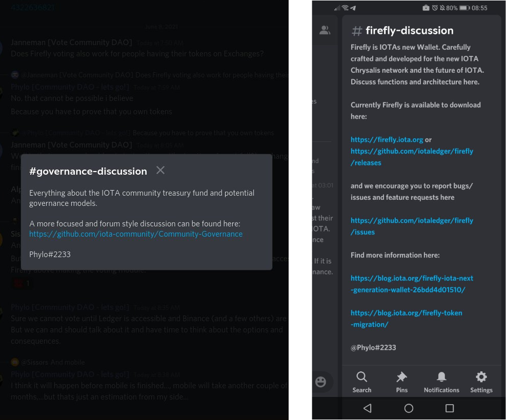Open the emoji picker smiley
Image resolution: width=506 pixels, height=420 pixels.
tap(321, 382)
